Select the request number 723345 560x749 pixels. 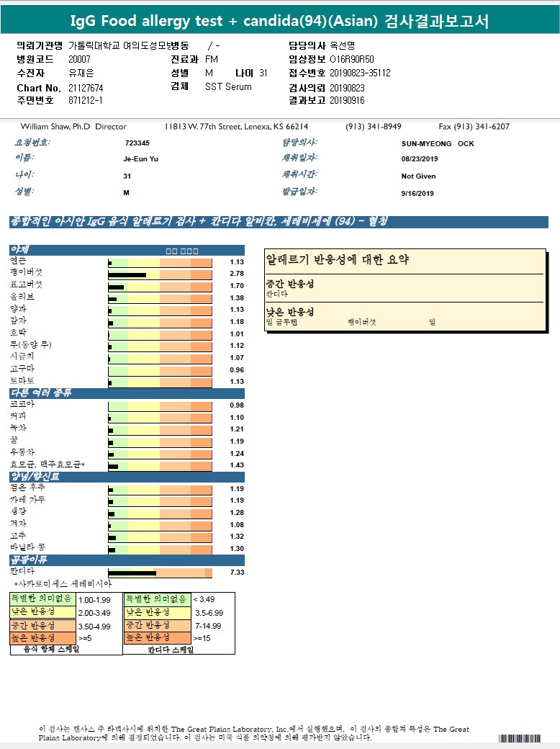(137, 143)
